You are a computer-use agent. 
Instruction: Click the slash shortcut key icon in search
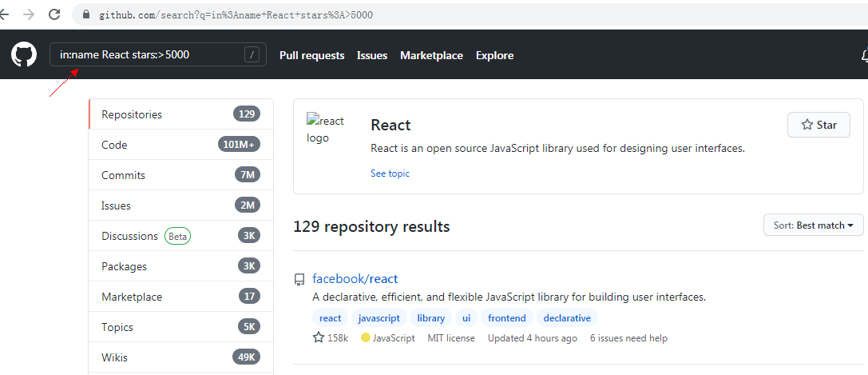pyautogui.click(x=252, y=55)
